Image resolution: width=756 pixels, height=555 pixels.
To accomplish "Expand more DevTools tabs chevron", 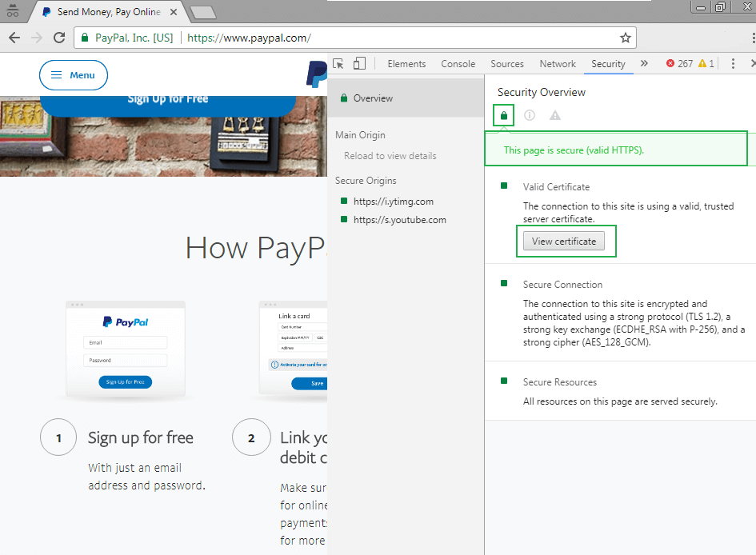I will click(x=644, y=63).
